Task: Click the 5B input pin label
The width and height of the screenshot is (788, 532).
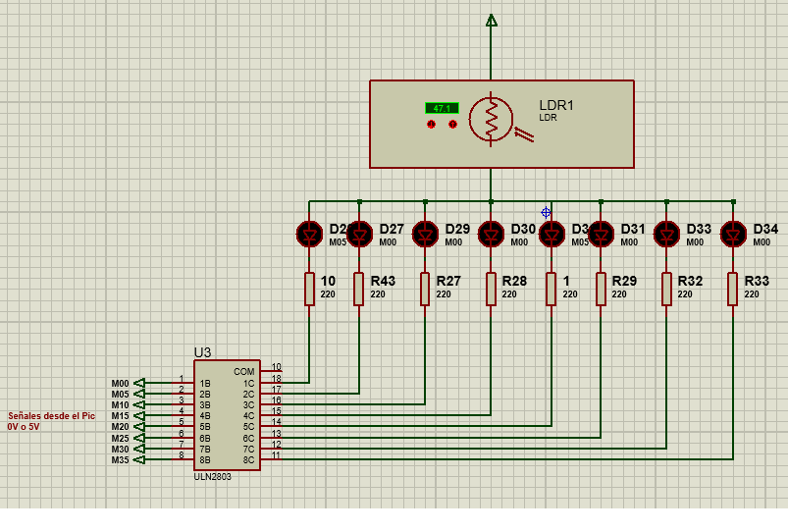Action: [204, 427]
